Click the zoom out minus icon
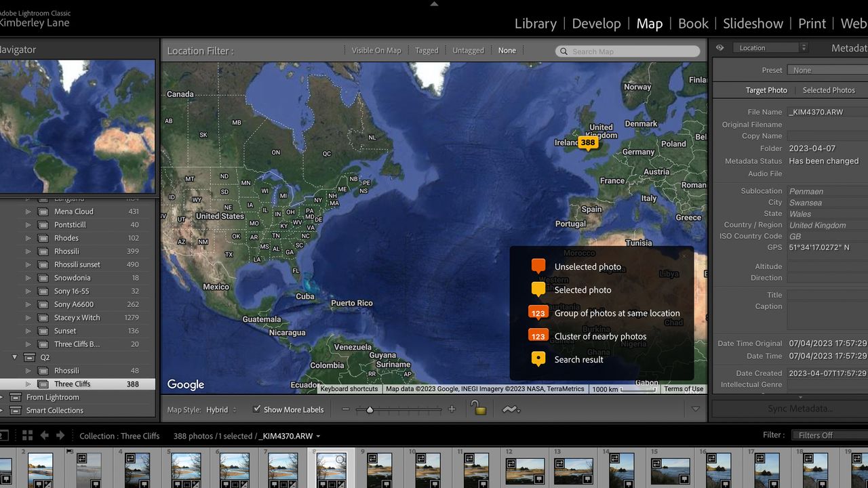This screenshot has width=868, height=488. pyautogui.click(x=346, y=409)
